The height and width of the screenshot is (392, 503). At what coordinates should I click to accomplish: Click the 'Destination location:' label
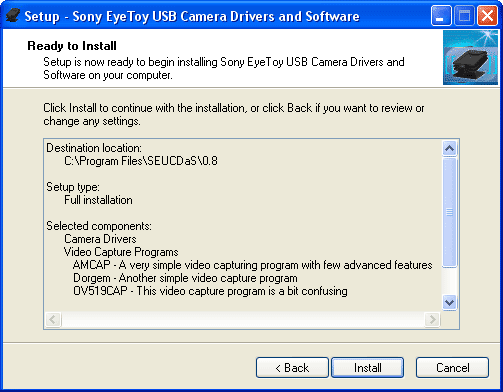(94, 148)
